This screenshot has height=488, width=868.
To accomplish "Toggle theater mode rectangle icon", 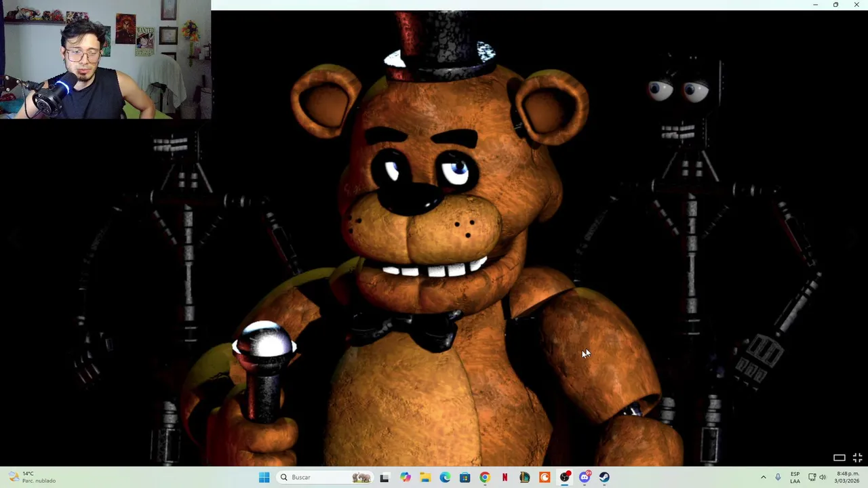I will pyautogui.click(x=839, y=458).
